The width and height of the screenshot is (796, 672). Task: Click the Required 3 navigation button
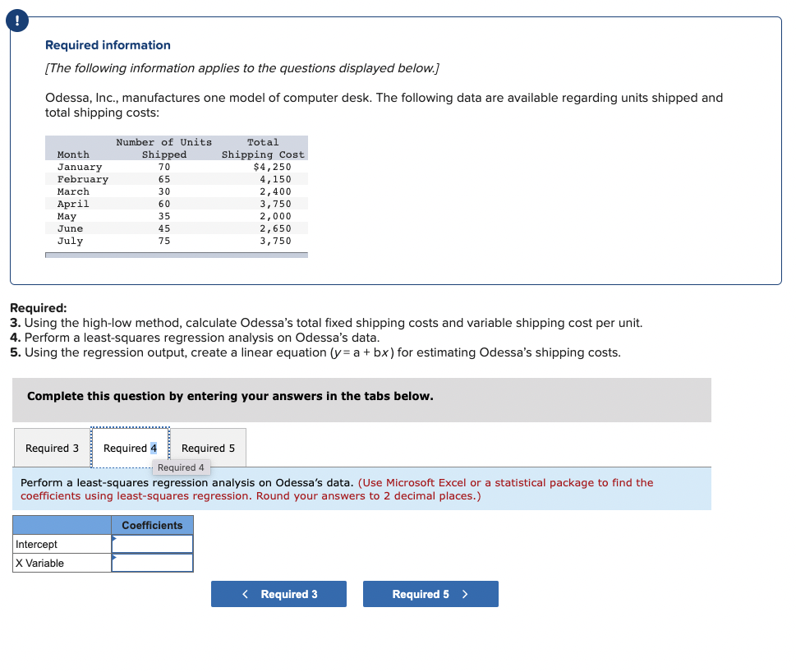click(x=278, y=593)
